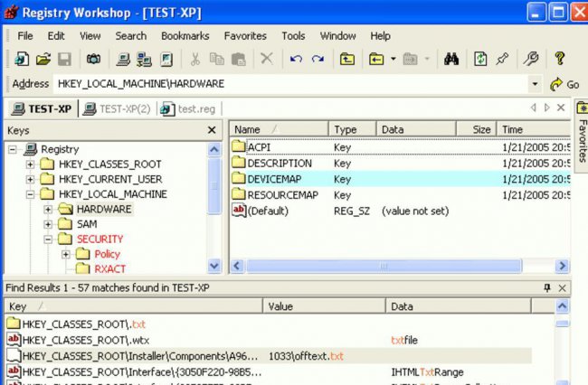Click the Go arrow button
Screen dimensions: 588x385
tap(564, 84)
